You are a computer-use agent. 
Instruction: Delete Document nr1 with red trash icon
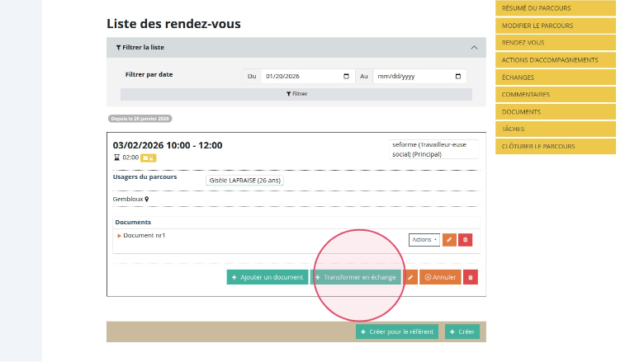pos(465,240)
